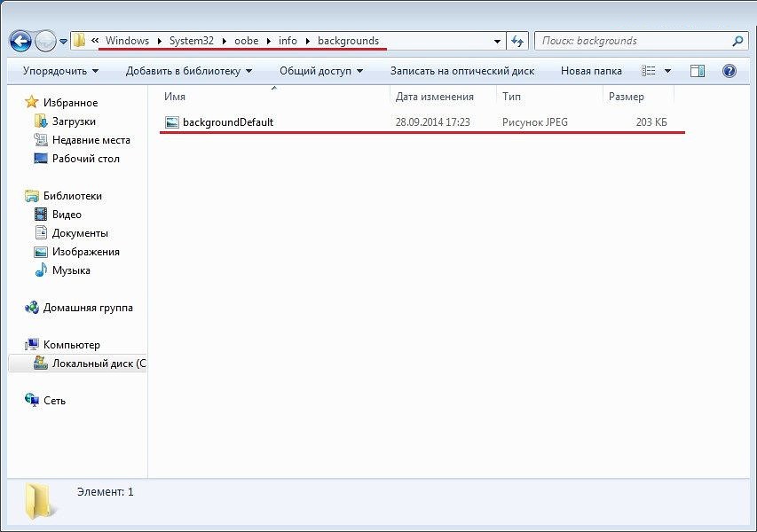Click the Изображения picture icon
The image size is (757, 532).
41,252
